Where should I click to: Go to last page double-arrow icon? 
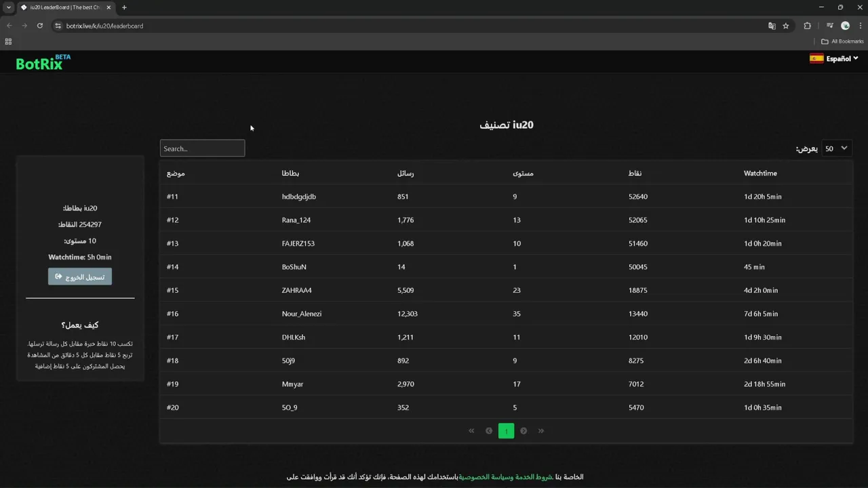pyautogui.click(x=541, y=430)
